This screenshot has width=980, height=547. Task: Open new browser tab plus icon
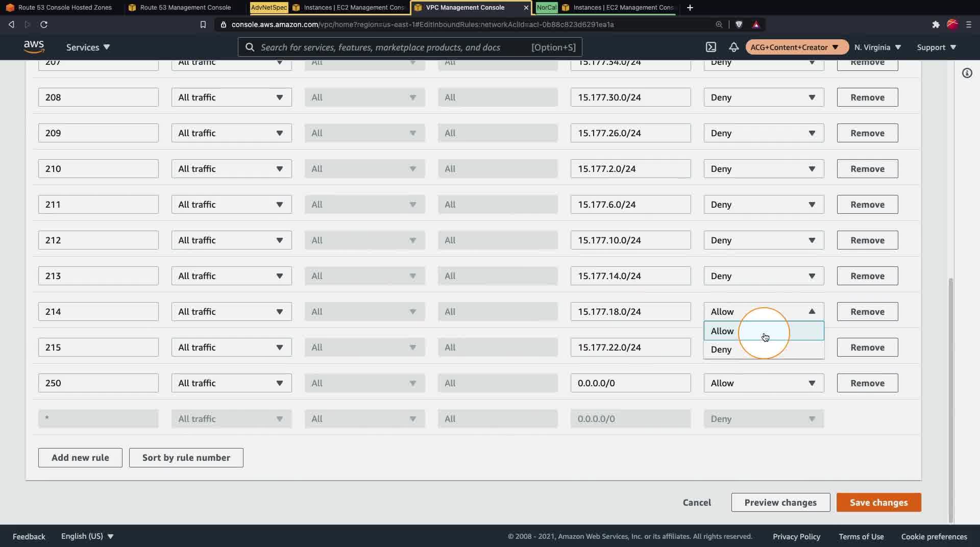pyautogui.click(x=690, y=8)
